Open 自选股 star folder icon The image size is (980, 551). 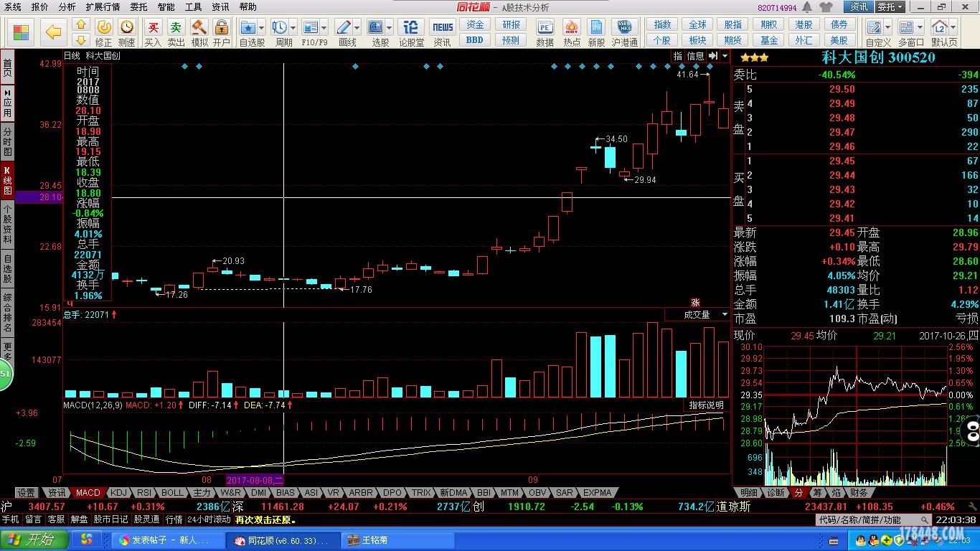[248, 27]
